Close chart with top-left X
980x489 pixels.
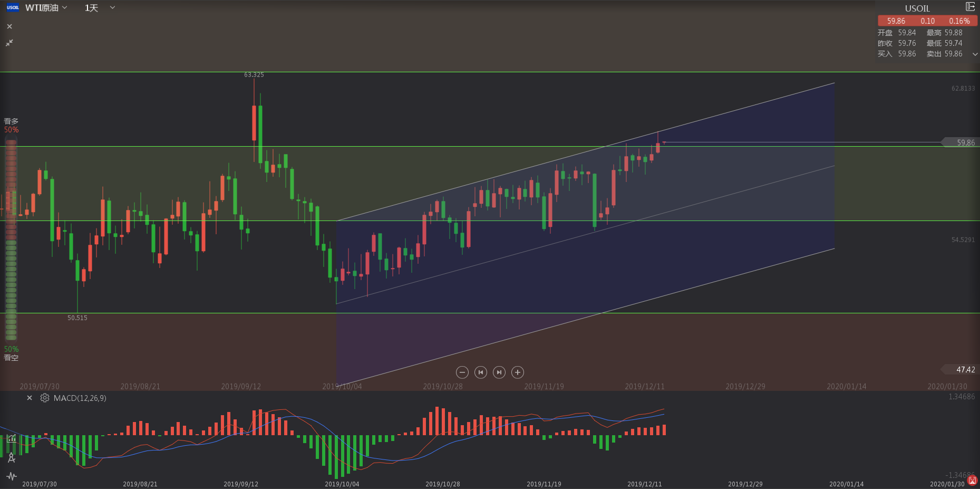coord(9,26)
